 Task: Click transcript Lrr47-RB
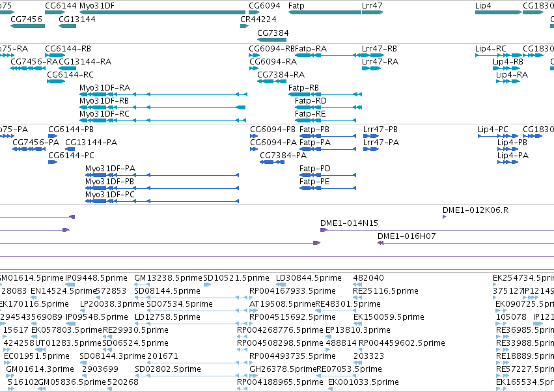[373, 55]
